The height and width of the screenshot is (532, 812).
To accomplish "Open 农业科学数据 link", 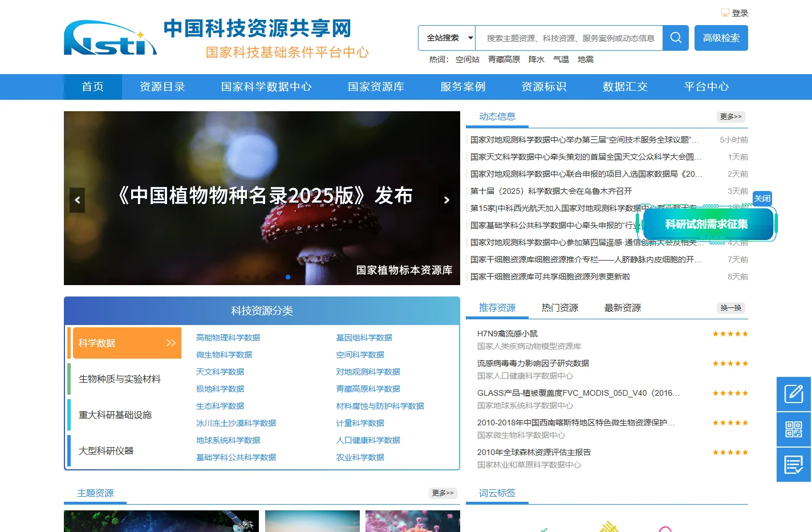I will coord(360,457).
